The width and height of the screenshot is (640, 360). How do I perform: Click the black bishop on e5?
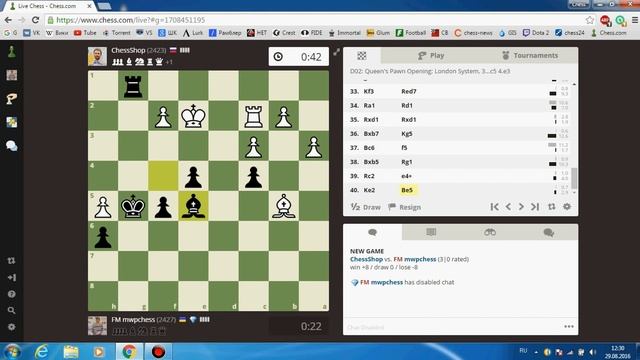pos(193,206)
